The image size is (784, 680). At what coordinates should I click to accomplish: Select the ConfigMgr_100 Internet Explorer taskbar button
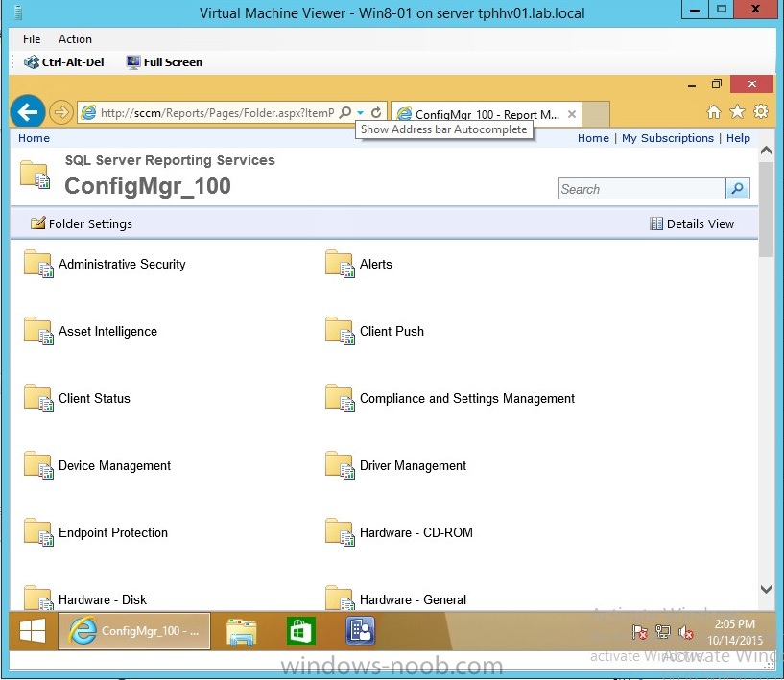pos(134,630)
